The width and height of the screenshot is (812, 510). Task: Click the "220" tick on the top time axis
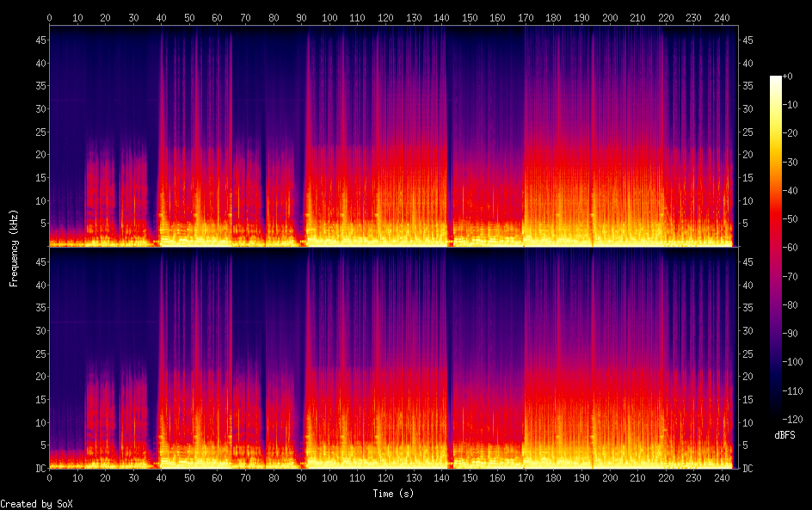(666, 17)
